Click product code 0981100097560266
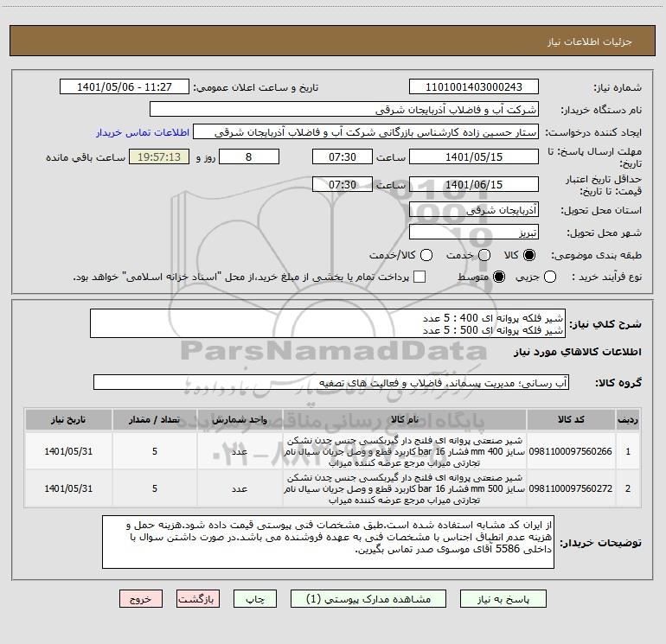Viewport: 666px width, 644px height. [571, 451]
